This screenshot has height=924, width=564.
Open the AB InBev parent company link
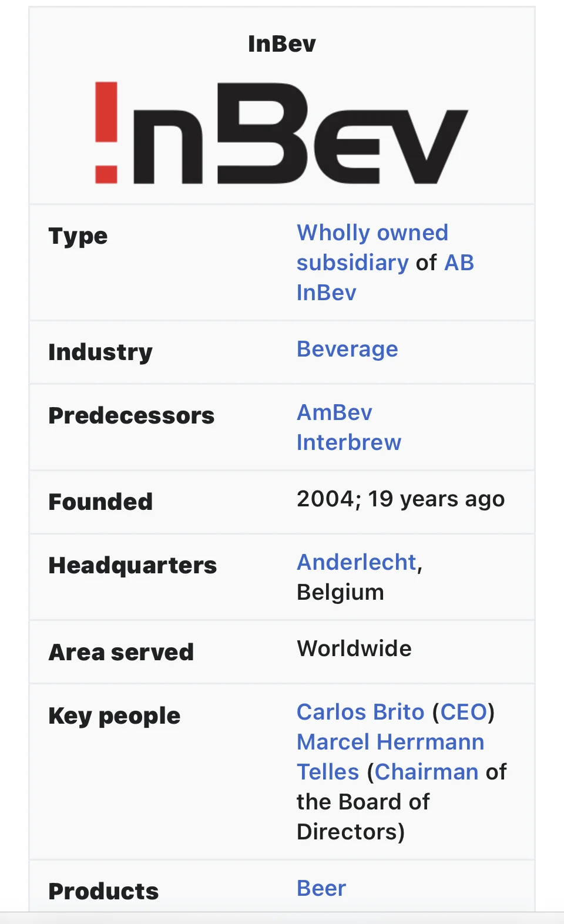click(x=458, y=263)
